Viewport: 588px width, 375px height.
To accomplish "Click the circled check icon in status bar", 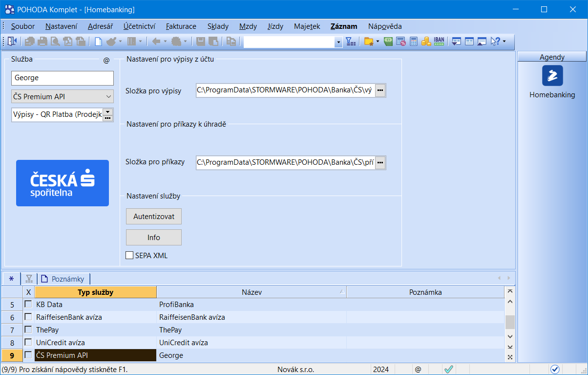I will (555, 370).
